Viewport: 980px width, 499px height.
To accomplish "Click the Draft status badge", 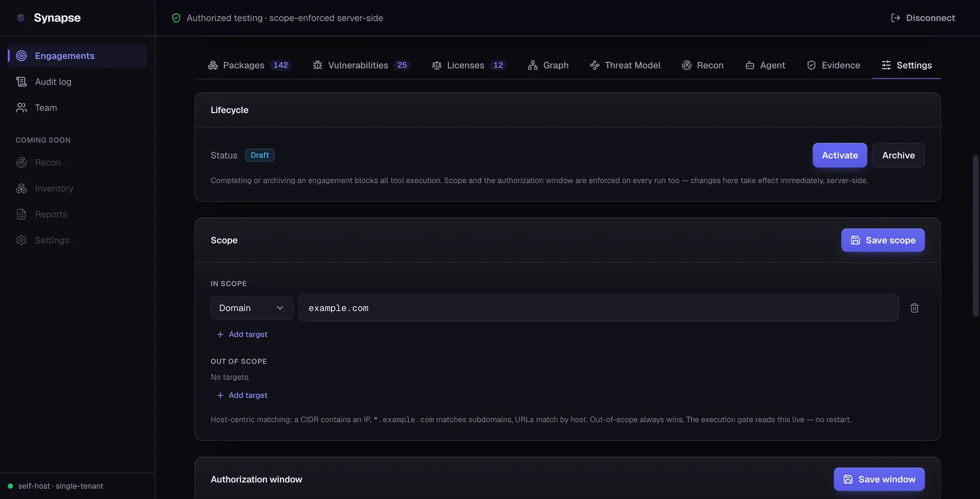I will [260, 156].
